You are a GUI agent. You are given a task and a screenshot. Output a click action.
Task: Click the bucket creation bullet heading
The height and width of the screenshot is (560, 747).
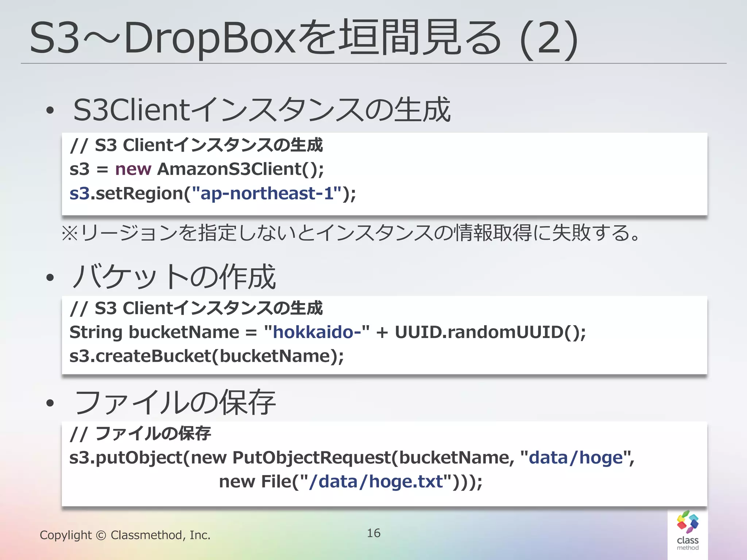tap(174, 277)
